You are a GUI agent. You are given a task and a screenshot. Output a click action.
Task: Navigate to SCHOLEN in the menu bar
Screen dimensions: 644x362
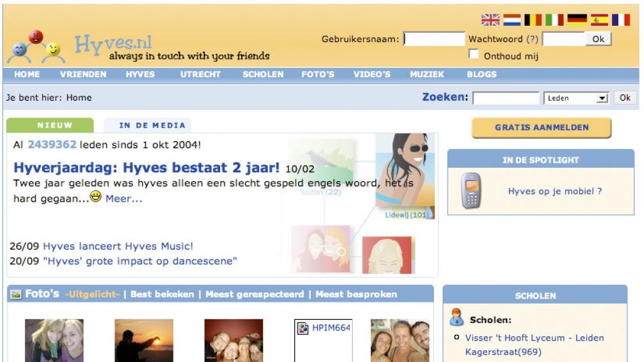(264, 74)
